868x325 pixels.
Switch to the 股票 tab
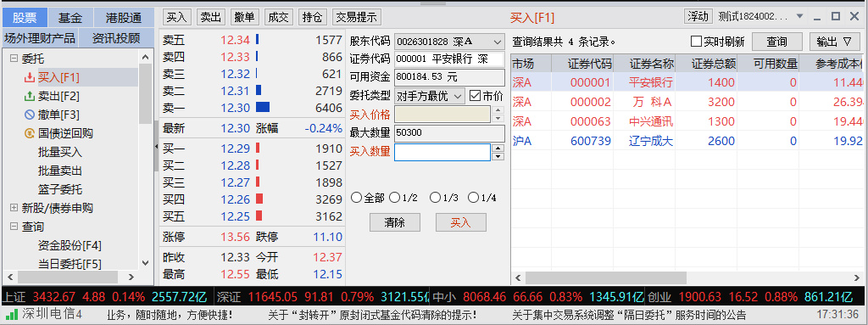[x=25, y=18]
